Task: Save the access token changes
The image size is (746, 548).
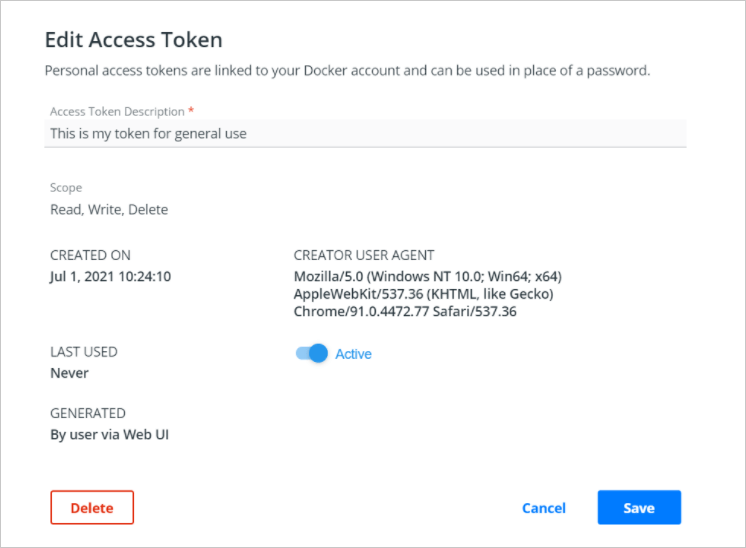Action: point(638,508)
